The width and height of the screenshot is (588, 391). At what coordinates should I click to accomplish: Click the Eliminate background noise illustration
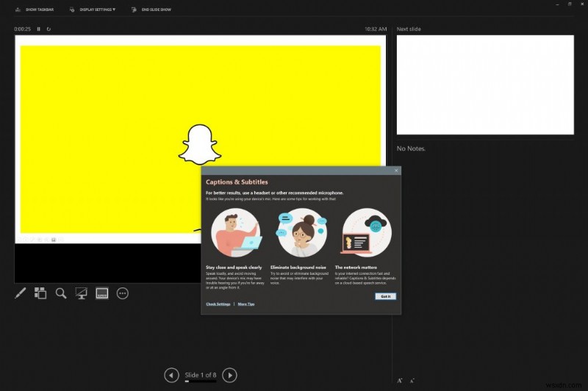point(301,232)
